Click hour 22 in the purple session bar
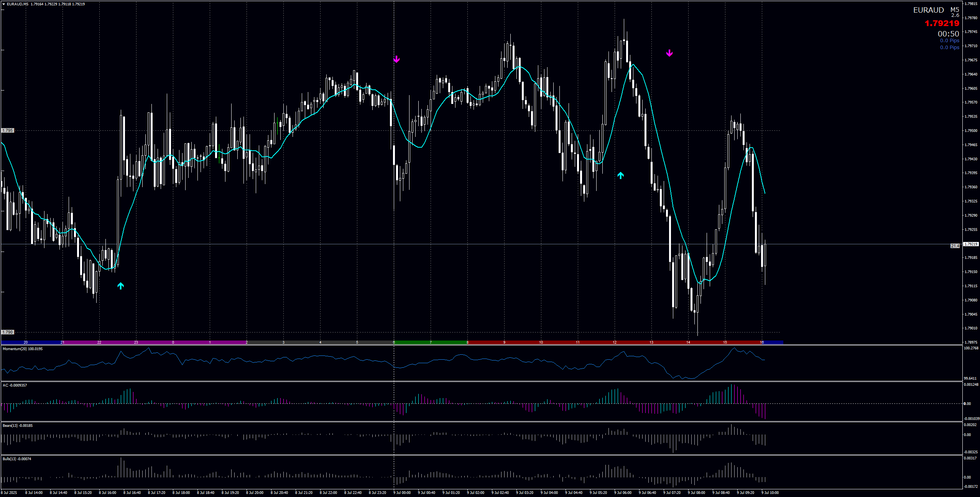Image resolution: width=980 pixels, height=497 pixels. (x=99, y=342)
